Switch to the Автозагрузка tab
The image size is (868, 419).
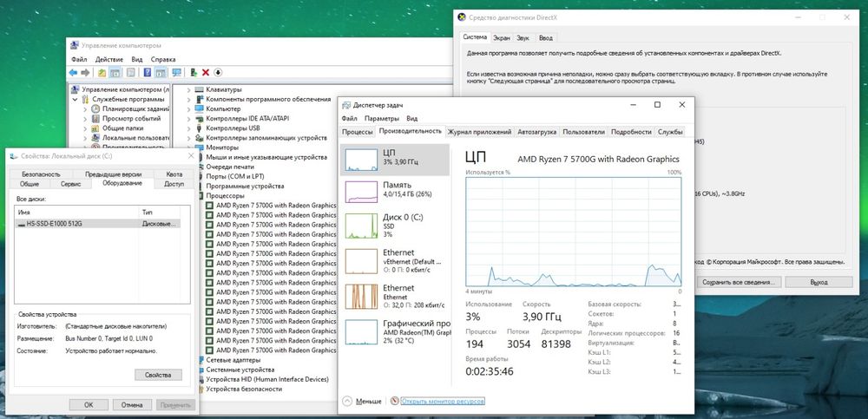coord(537,132)
